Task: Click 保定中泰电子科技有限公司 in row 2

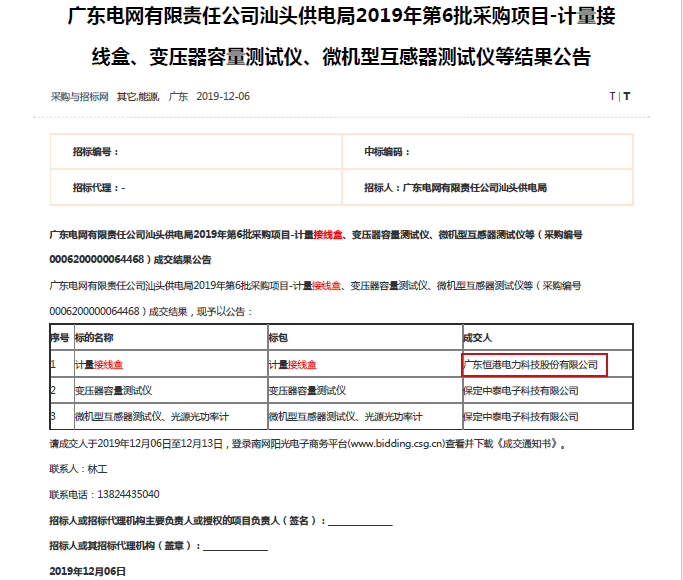Action: [521, 390]
